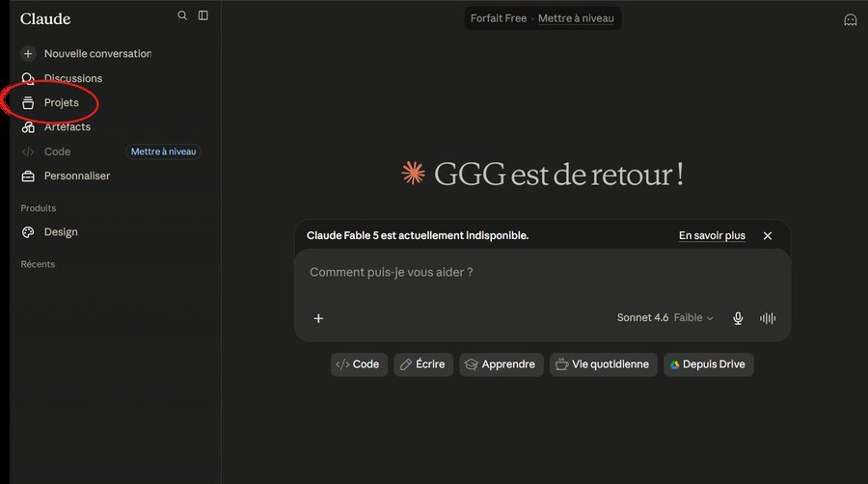Click the microphone dictation icon

[738, 318]
